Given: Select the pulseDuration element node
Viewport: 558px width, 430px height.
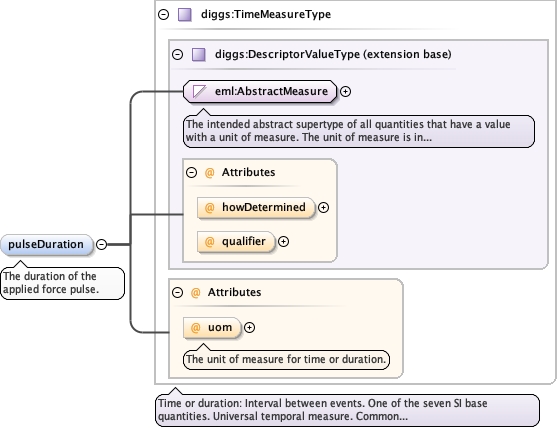Looking at the screenshot, I should click(x=46, y=245).
